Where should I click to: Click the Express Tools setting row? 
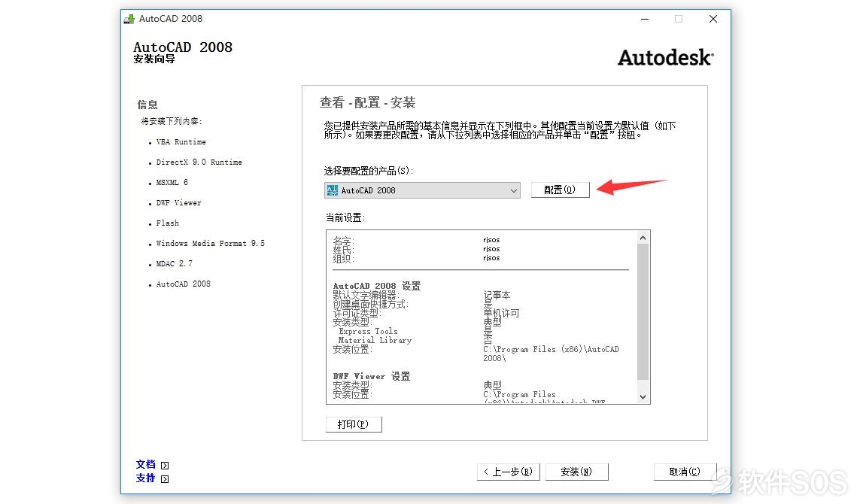coord(368,331)
